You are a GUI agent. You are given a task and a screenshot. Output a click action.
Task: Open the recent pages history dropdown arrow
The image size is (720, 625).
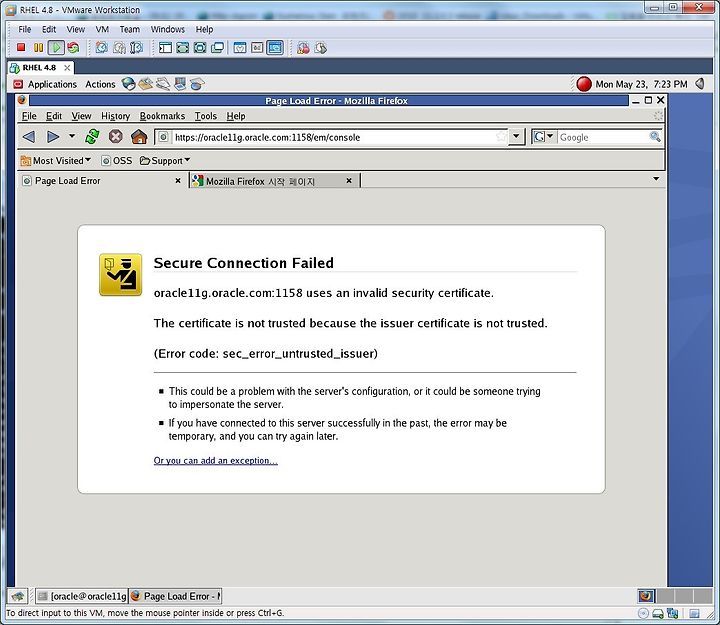point(72,136)
